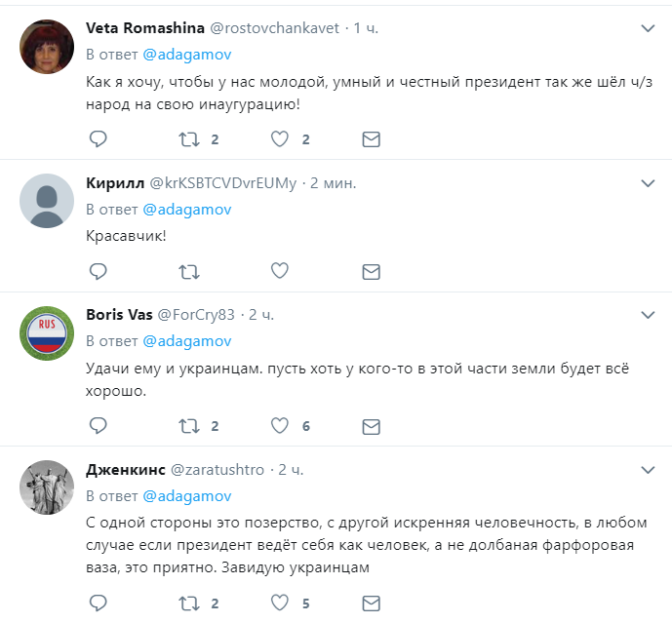Viewport: 672px width, 623px height.
Task: Reply to Кирилл's tweet 'Красавчик!'
Action: pos(98,271)
